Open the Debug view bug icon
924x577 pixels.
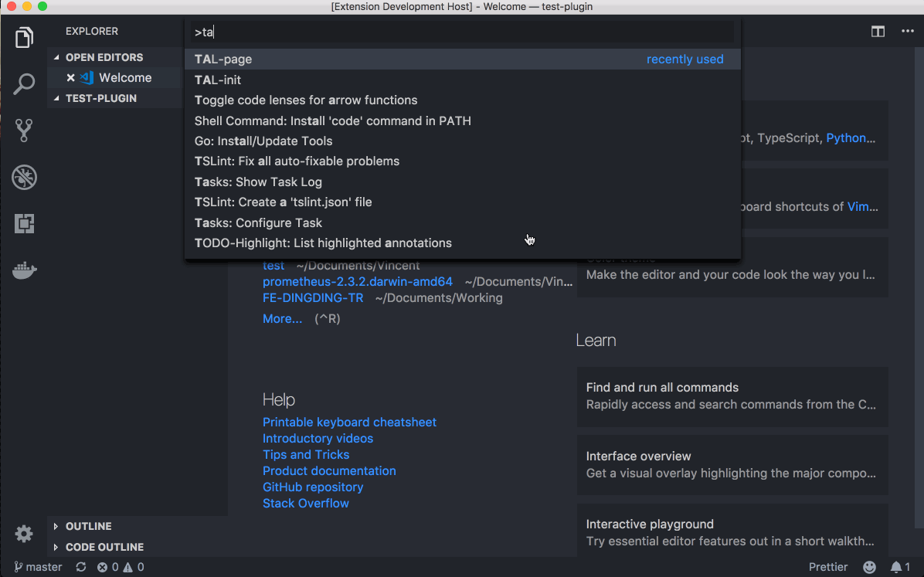(24, 178)
